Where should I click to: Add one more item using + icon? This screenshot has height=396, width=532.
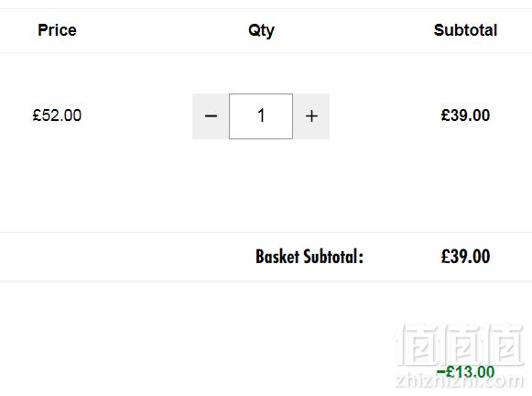311,116
